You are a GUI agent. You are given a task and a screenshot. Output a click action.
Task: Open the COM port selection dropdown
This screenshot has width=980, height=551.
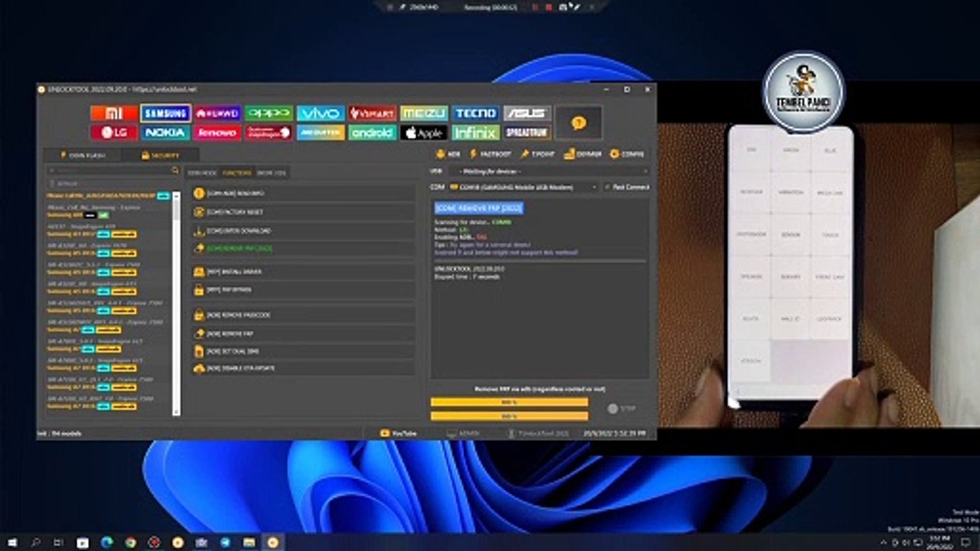(x=524, y=187)
